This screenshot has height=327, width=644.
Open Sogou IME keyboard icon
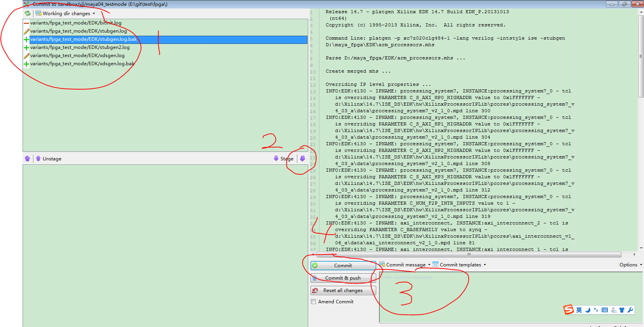click(x=604, y=310)
